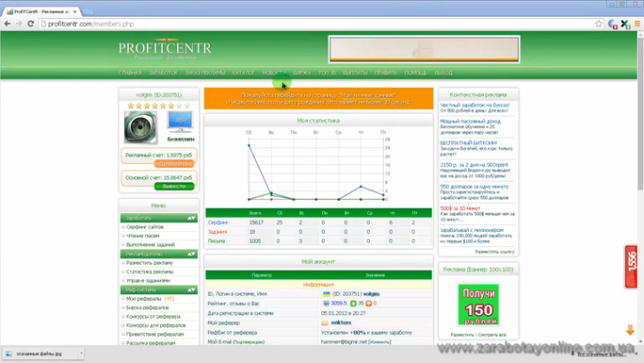
Task: Click the red 1556 side counter
Action: click(x=632, y=266)
